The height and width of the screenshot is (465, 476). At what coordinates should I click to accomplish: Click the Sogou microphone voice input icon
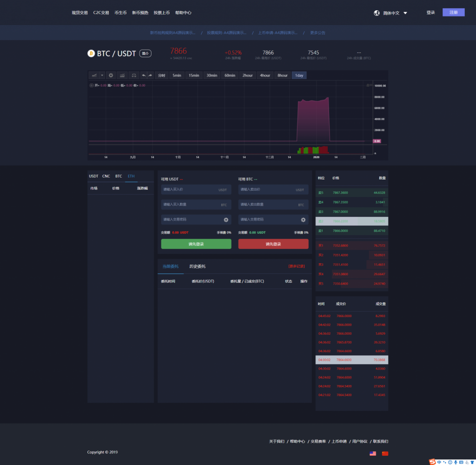click(x=456, y=462)
